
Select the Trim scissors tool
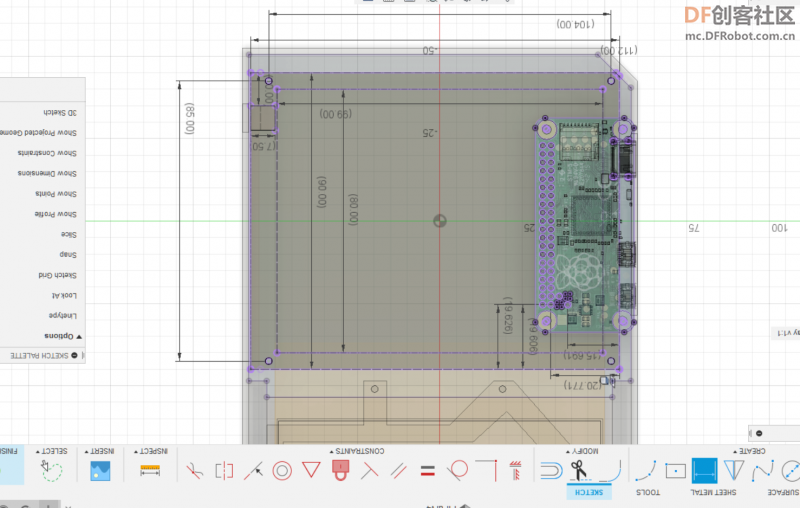click(x=579, y=470)
